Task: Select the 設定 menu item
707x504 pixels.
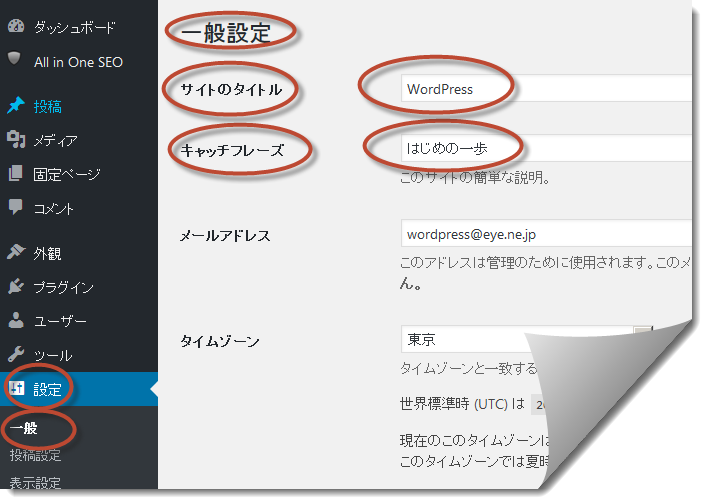Action: [x=48, y=389]
